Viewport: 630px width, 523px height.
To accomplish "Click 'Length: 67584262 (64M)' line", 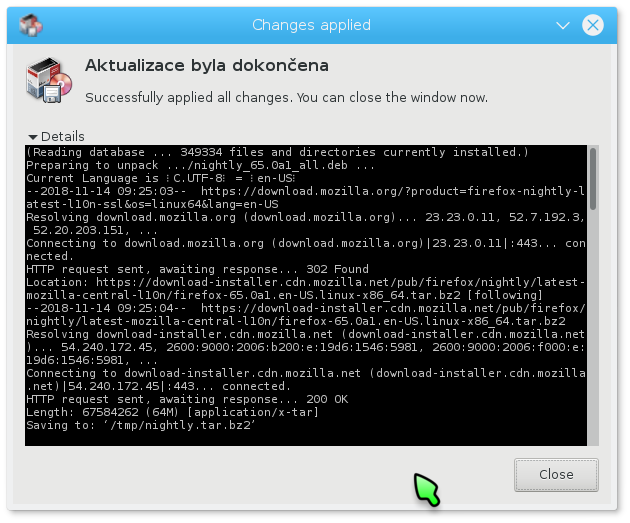I will coord(172,412).
